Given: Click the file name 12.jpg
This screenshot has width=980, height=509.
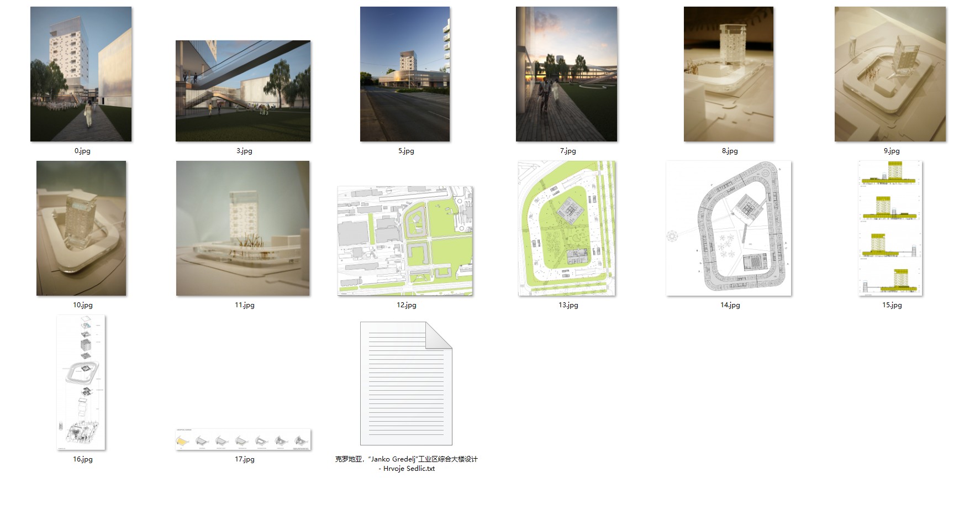Looking at the screenshot, I should 407,305.
